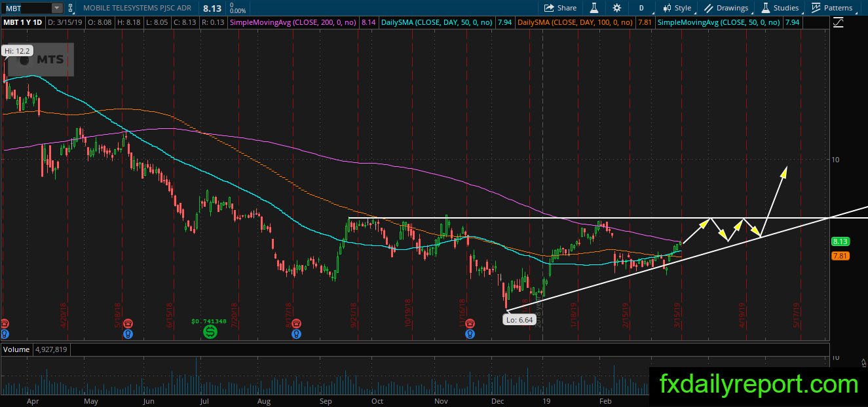The height and width of the screenshot is (407, 868).
Task: Click the $0.741348 dividend amount
Action: [210, 321]
